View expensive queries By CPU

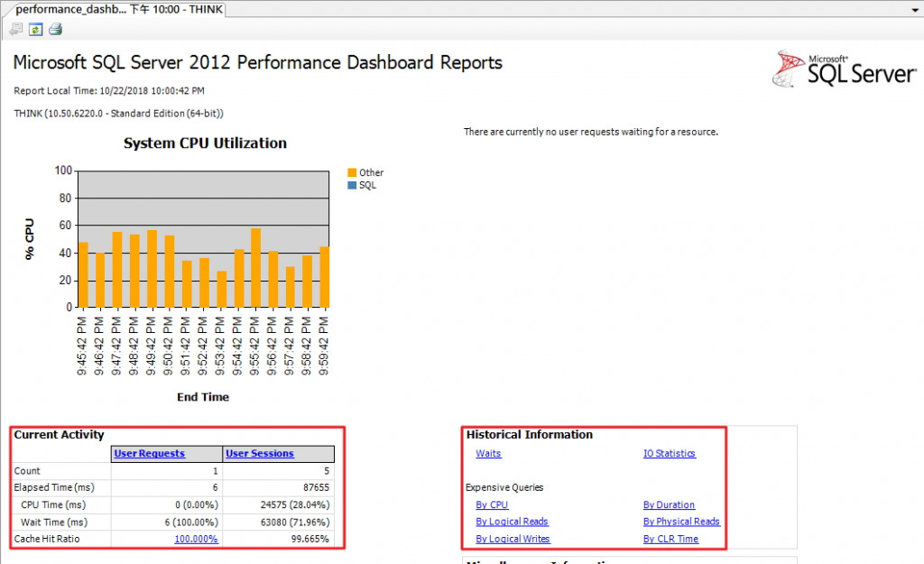tap(492, 504)
